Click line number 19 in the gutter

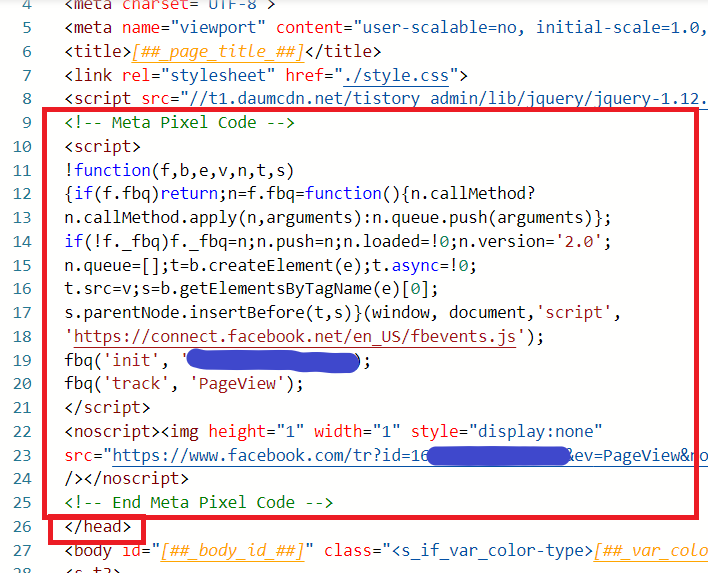[22, 360]
